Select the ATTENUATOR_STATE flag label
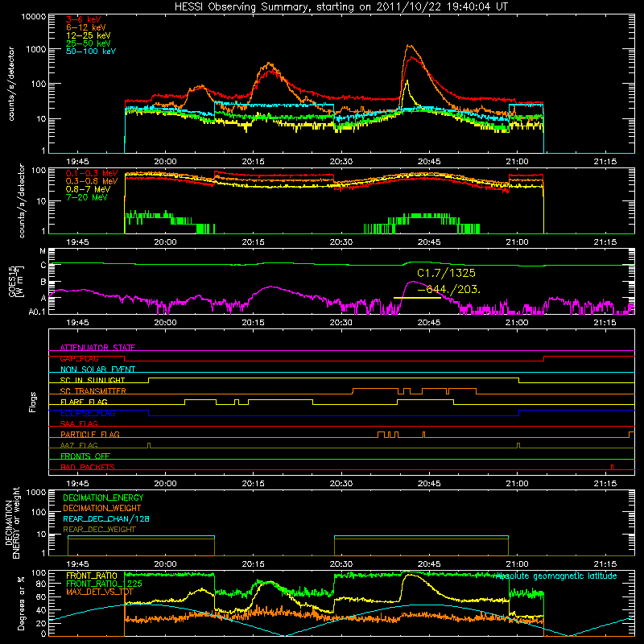644x644 pixels. 97,348
